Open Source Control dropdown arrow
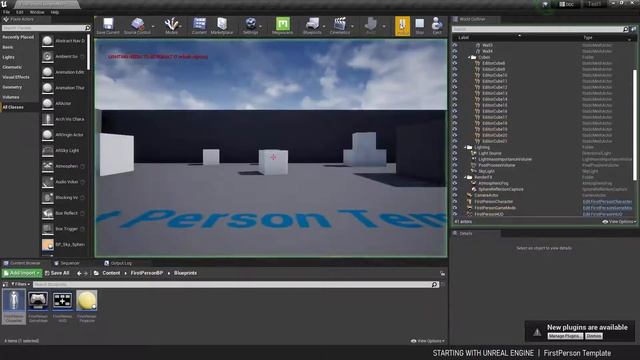 click(x=153, y=26)
